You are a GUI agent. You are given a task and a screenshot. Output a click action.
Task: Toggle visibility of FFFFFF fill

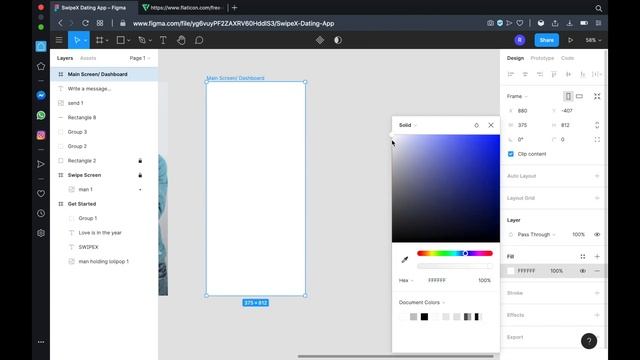[583, 271]
